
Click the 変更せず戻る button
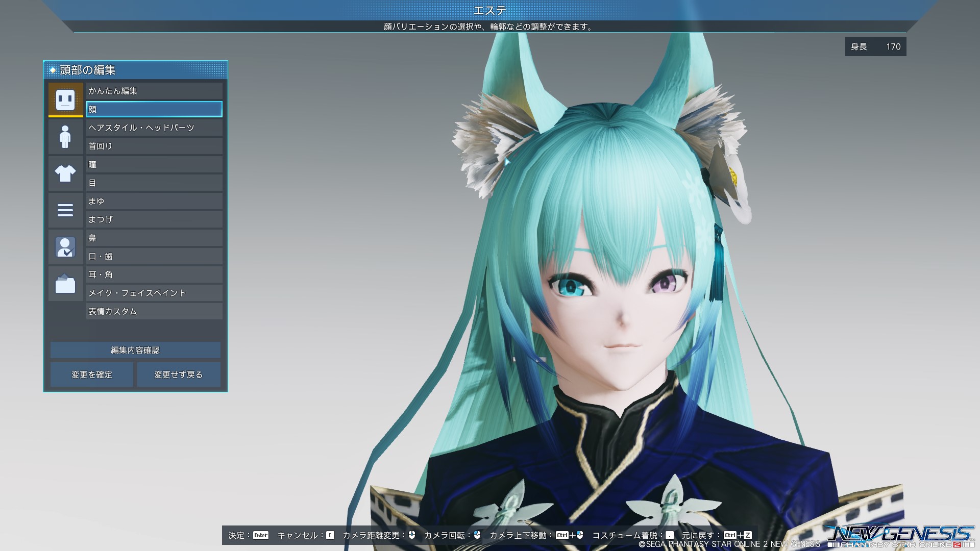(x=178, y=374)
